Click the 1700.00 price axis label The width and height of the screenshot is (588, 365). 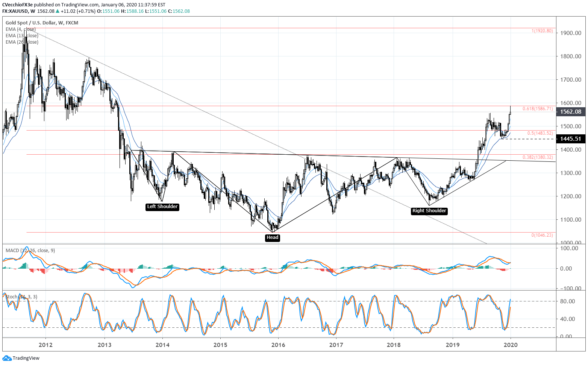571,80
